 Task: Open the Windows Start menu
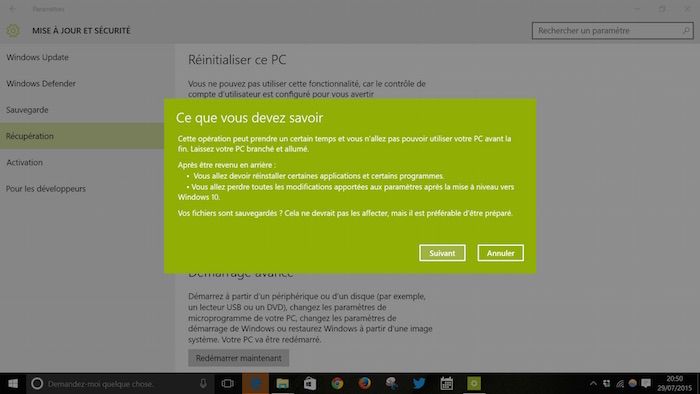[13, 384]
